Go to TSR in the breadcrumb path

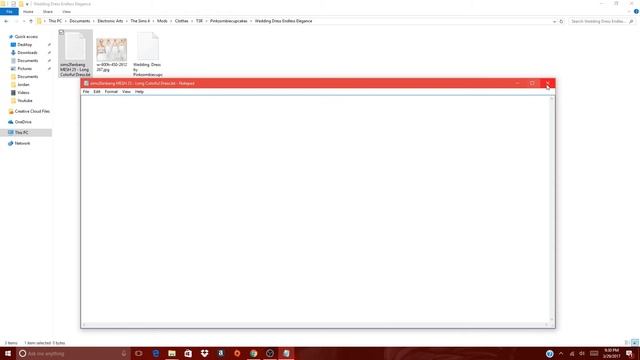pos(199,21)
